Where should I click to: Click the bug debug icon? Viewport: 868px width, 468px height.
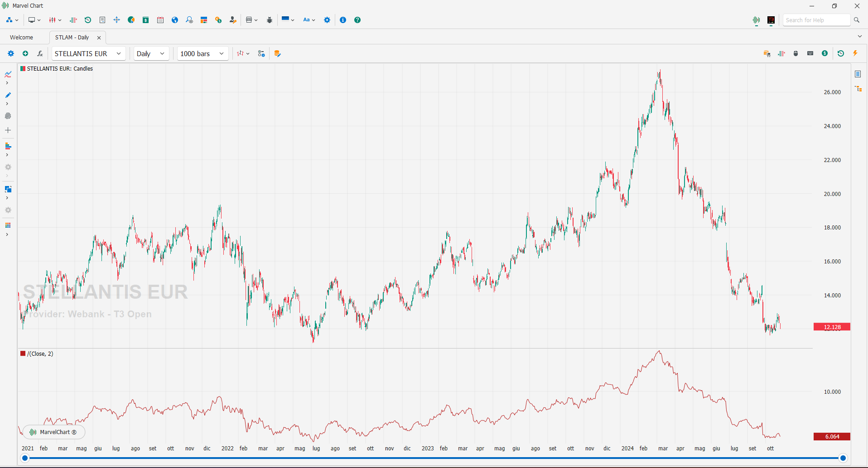coord(270,20)
